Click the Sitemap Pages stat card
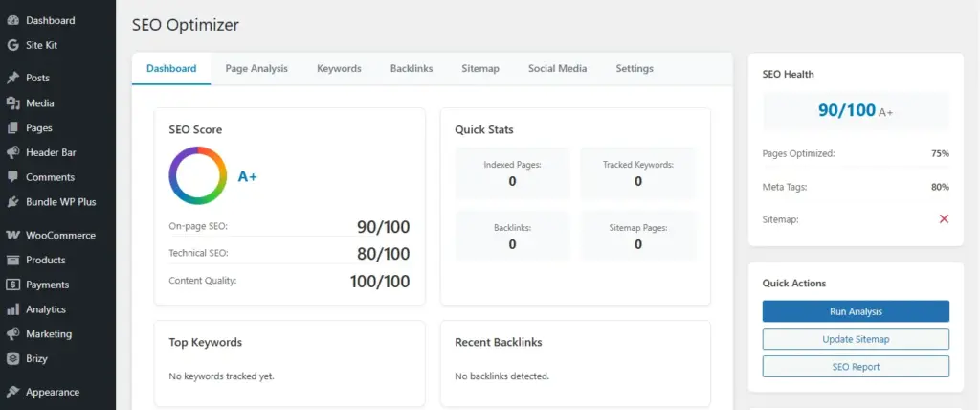 point(638,236)
